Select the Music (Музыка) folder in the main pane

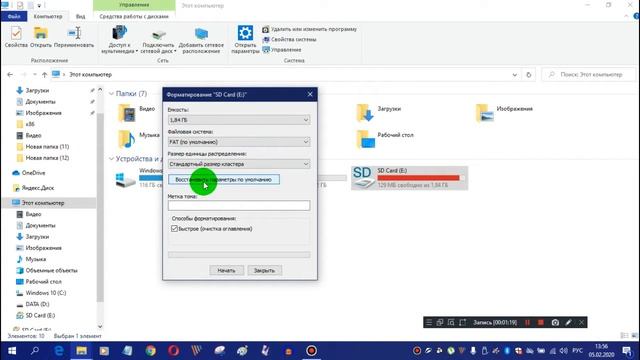[x=139, y=139]
